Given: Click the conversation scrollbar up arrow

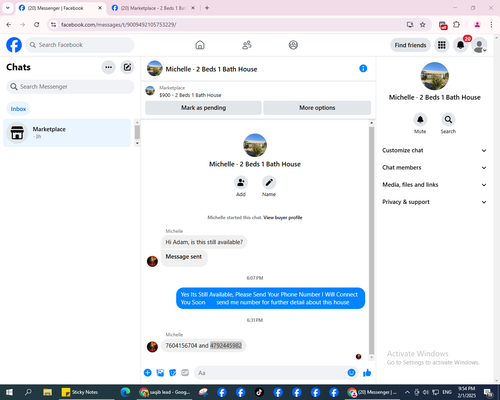Looking at the screenshot, I should click(x=371, y=123).
